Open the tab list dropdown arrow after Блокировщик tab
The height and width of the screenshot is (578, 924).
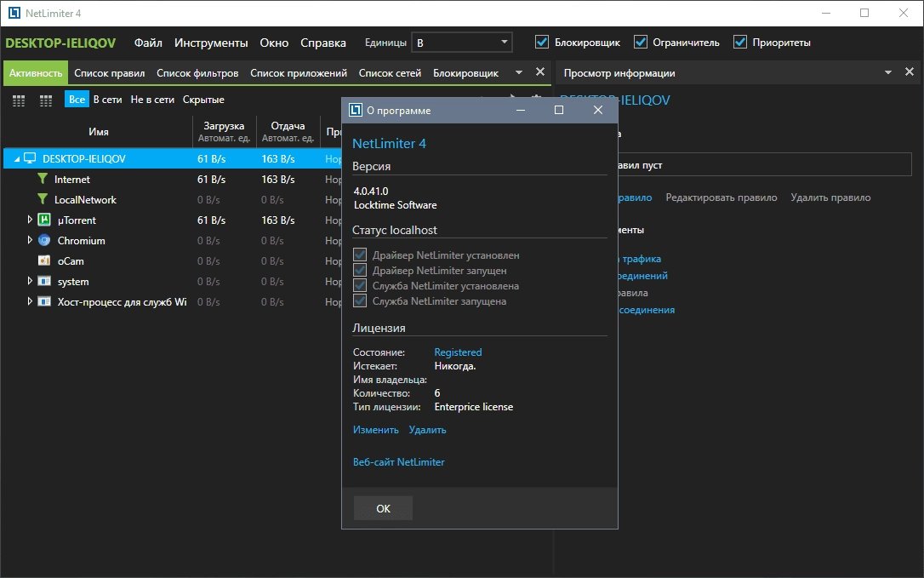[518, 72]
